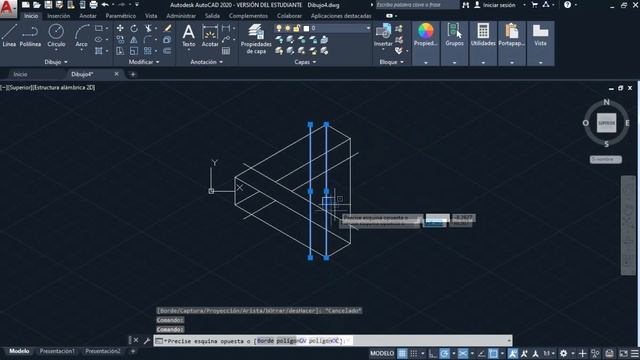Switch to Presentación1 layout tab
The image size is (640, 360).
point(57,351)
